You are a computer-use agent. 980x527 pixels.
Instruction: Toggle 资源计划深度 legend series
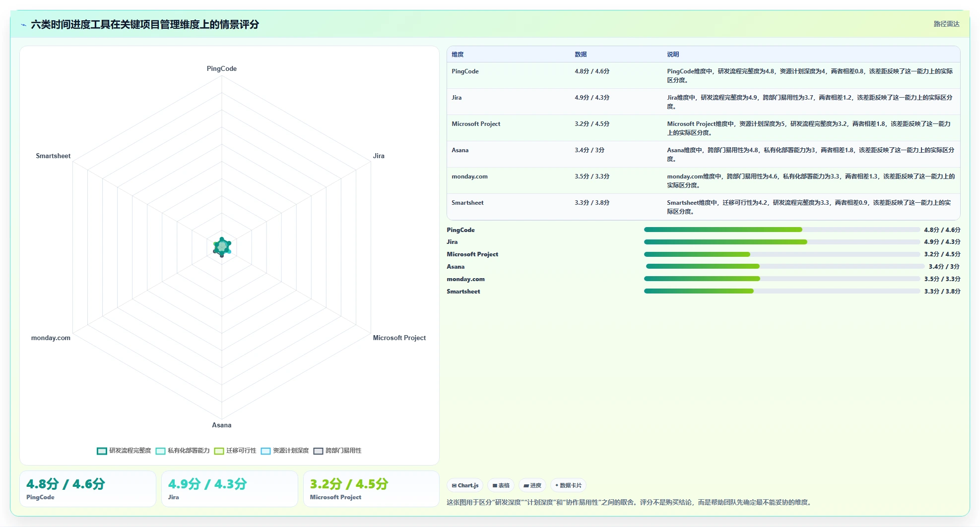pyautogui.click(x=285, y=451)
